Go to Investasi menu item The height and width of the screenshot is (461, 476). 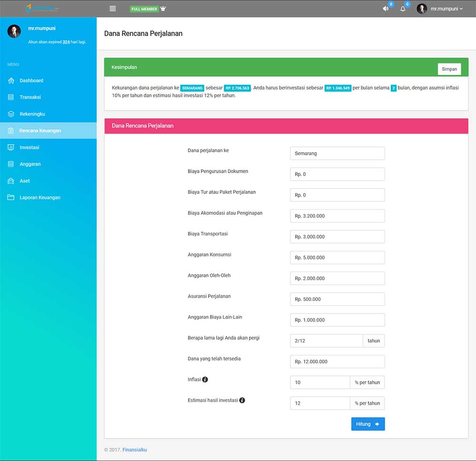pyautogui.click(x=29, y=147)
